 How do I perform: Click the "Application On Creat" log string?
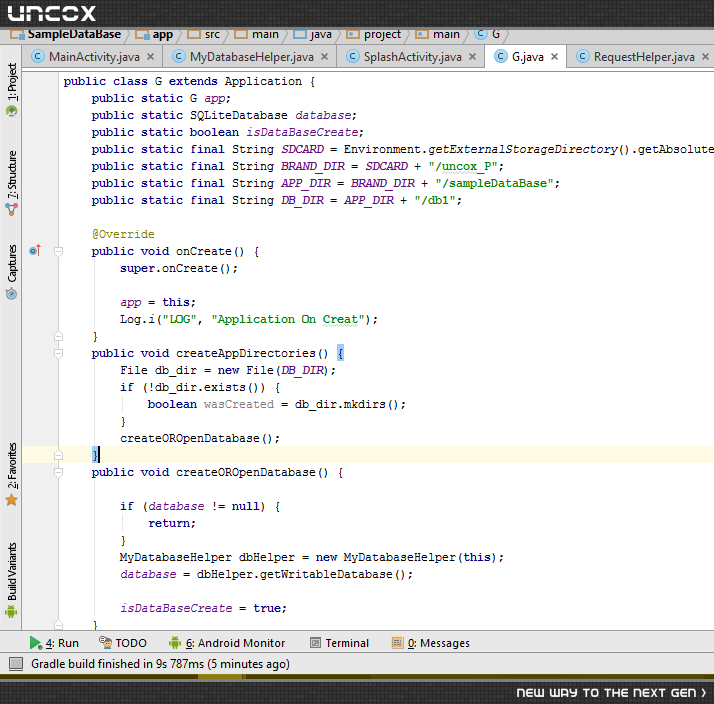(288, 320)
